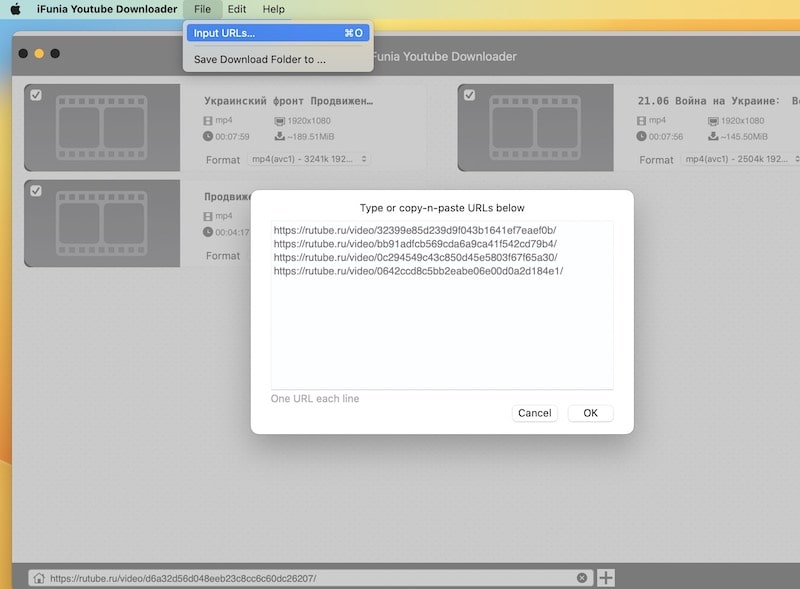Toggle the checkbox on the 21.06 video
The width and height of the screenshot is (800, 589).
(x=469, y=95)
